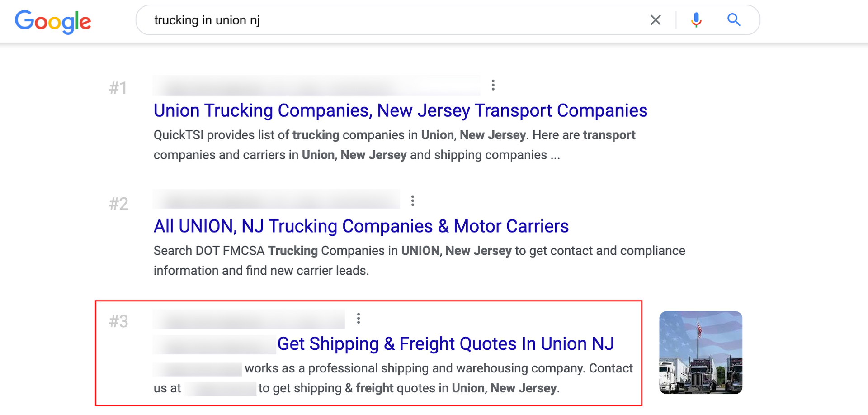
Task: Start a voice search with the microphone icon
Action: point(695,20)
